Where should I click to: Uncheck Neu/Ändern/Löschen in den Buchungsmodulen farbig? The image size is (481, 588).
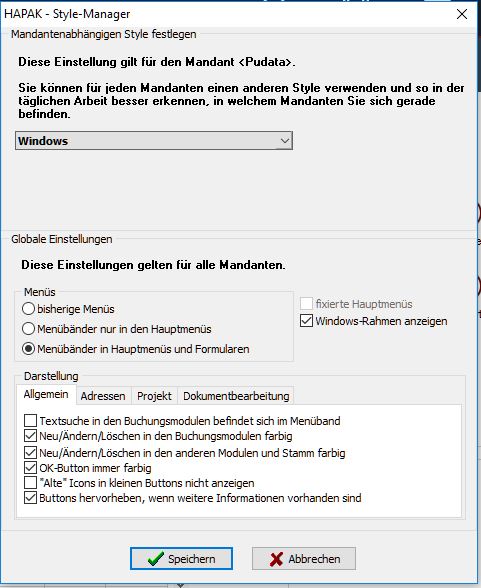30,436
